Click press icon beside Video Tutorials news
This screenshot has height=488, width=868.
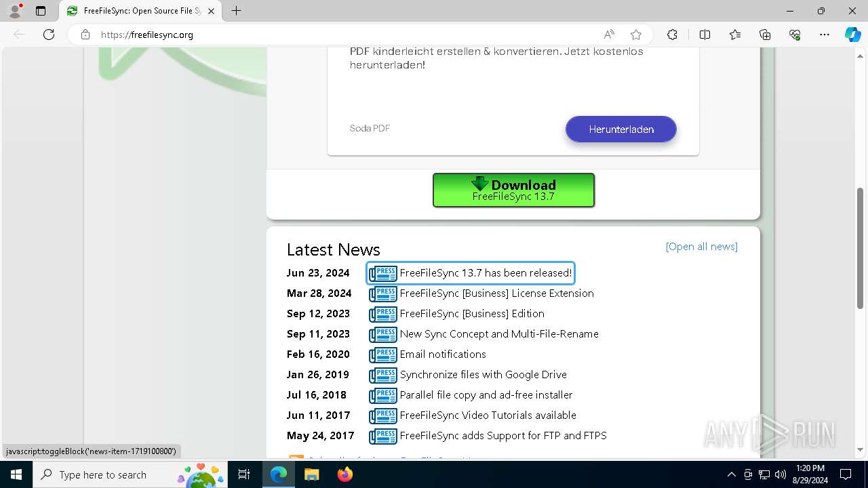(383, 416)
